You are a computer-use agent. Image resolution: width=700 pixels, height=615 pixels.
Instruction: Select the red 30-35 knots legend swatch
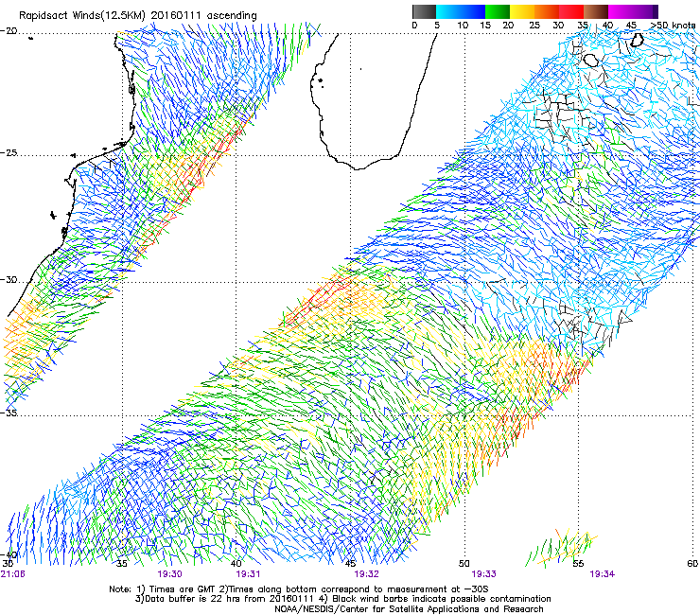coord(571,11)
